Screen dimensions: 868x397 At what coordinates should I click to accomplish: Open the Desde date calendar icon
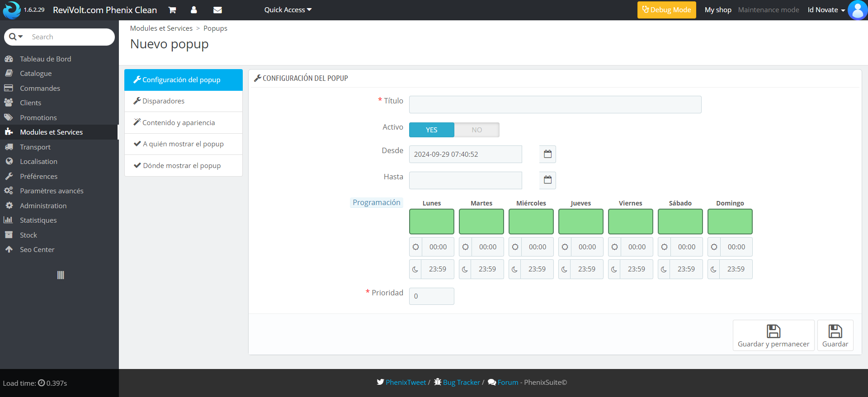[x=547, y=154]
